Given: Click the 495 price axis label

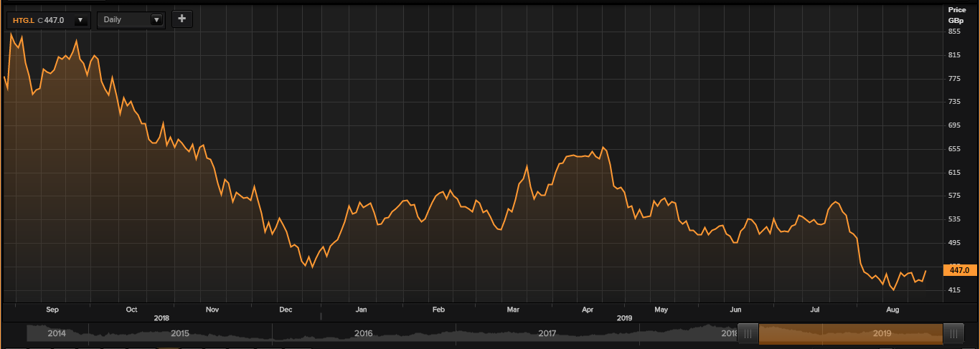Looking at the screenshot, I should pyautogui.click(x=954, y=243).
